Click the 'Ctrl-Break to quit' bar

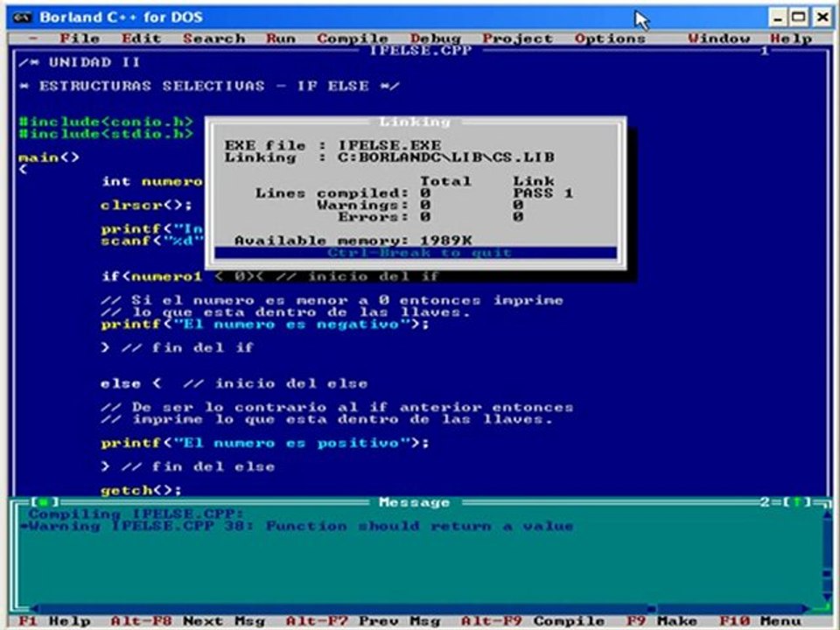[x=416, y=253]
